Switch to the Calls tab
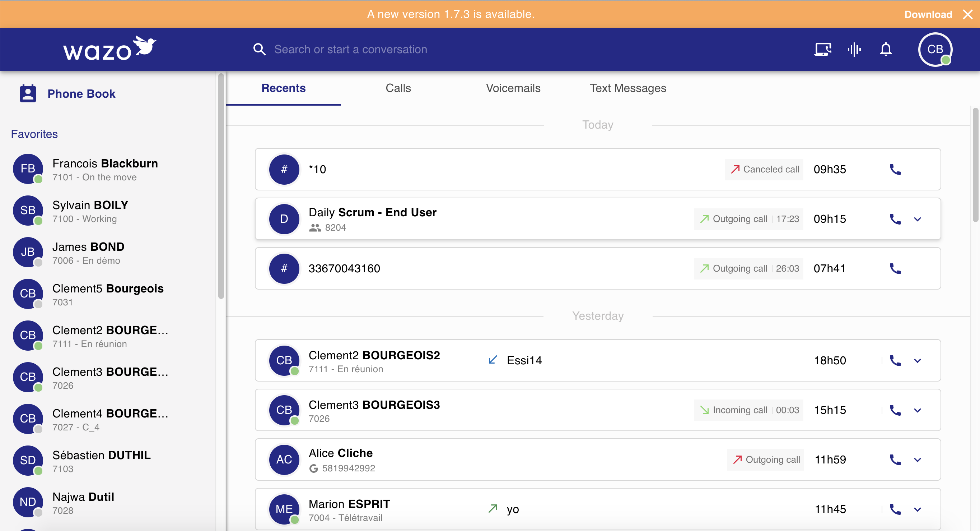Viewport: 980px width, 531px height. [x=398, y=88]
